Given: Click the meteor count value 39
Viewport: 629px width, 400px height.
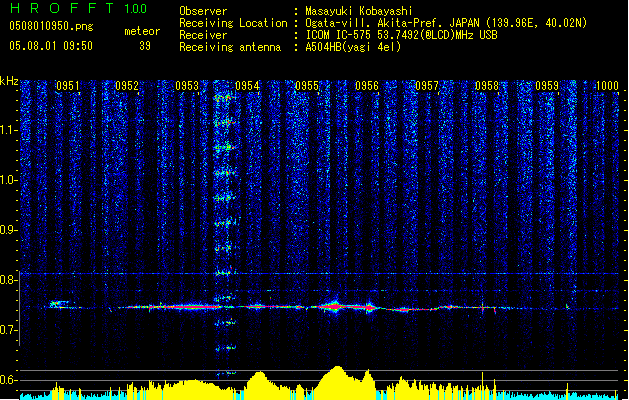Looking at the screenshot, I should [145, 46].
